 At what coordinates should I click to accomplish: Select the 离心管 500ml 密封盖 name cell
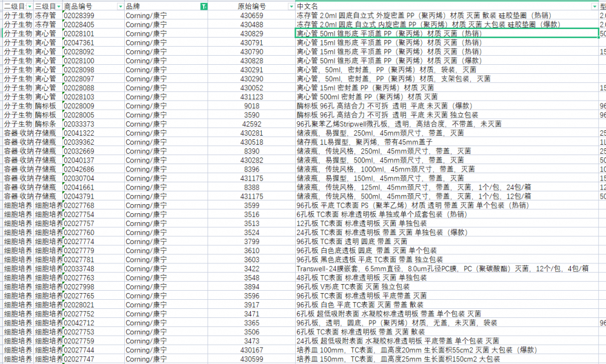(x=447, y=97)
